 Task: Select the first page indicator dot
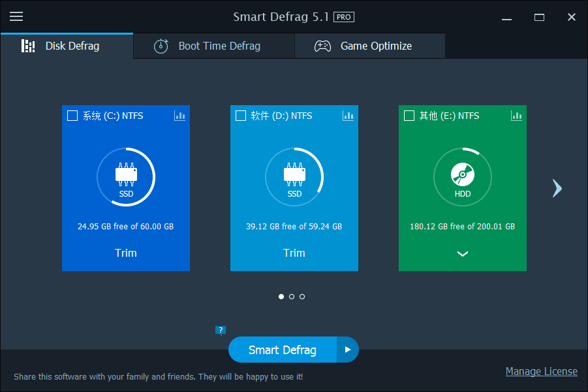pos(281,297)
